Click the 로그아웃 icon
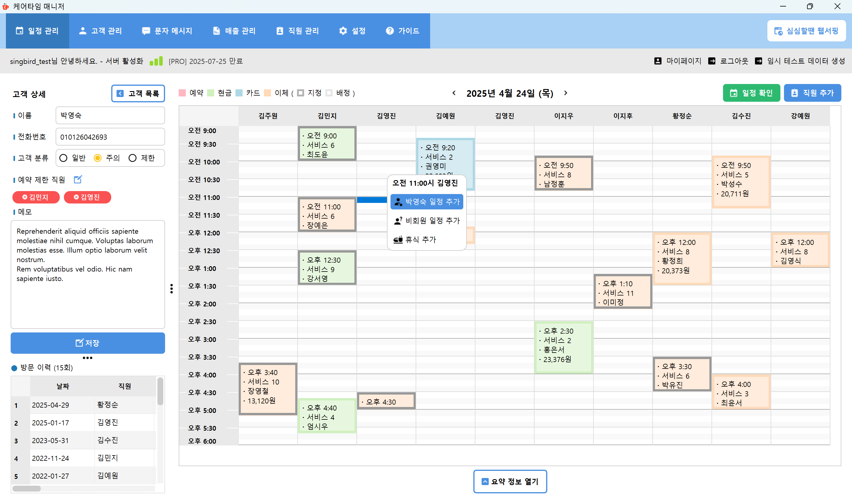 (x=711, y=61)
